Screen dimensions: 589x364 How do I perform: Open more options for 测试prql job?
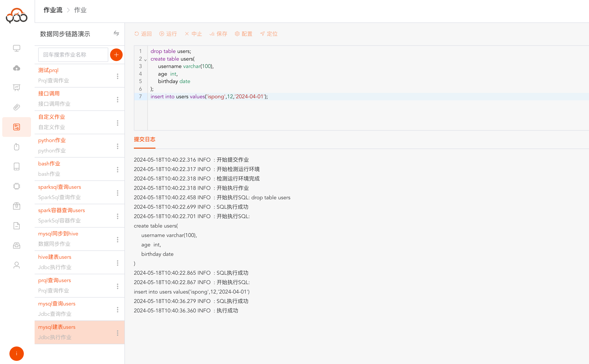coord(117,76)
